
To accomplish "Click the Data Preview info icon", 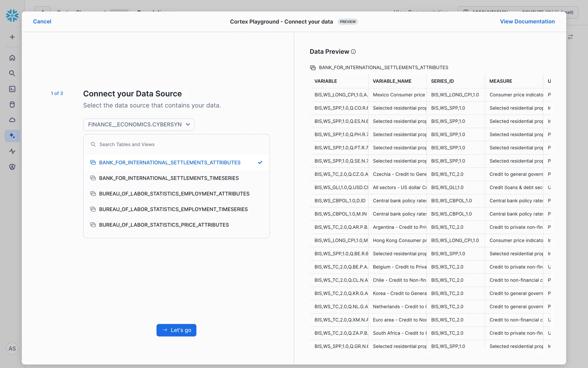I will [x=353, y=52].
